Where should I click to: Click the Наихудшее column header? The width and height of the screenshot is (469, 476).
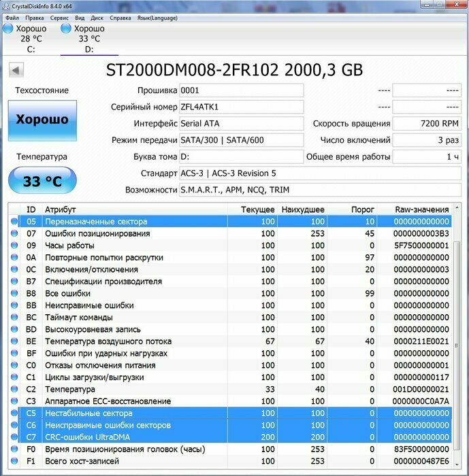(x=302, y=209)
